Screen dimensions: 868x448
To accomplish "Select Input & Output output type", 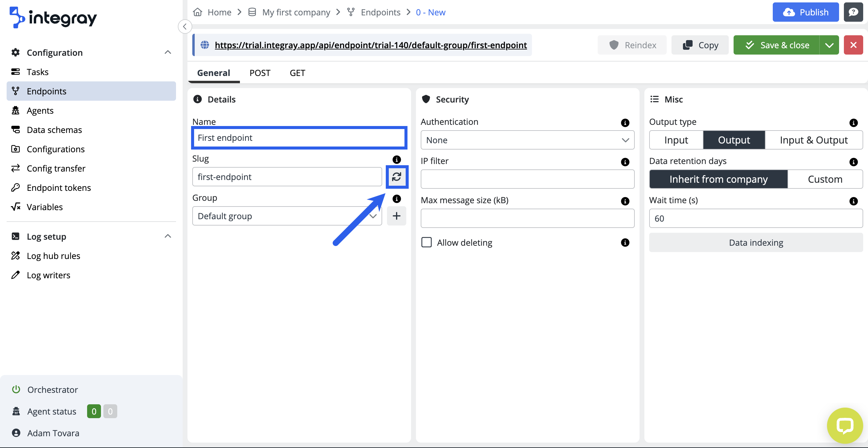I will pyautogui.click(x=813, y=140).
